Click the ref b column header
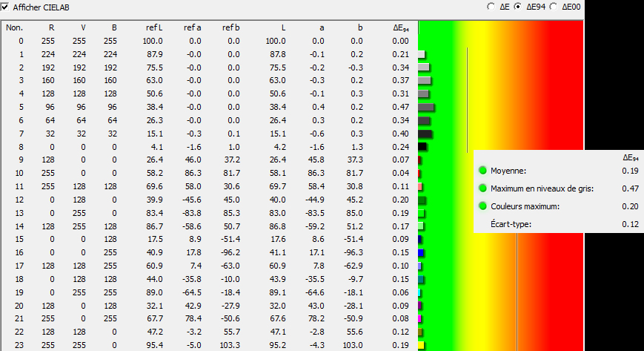This screenshot has height=351, width=644. tap(230, 27)
